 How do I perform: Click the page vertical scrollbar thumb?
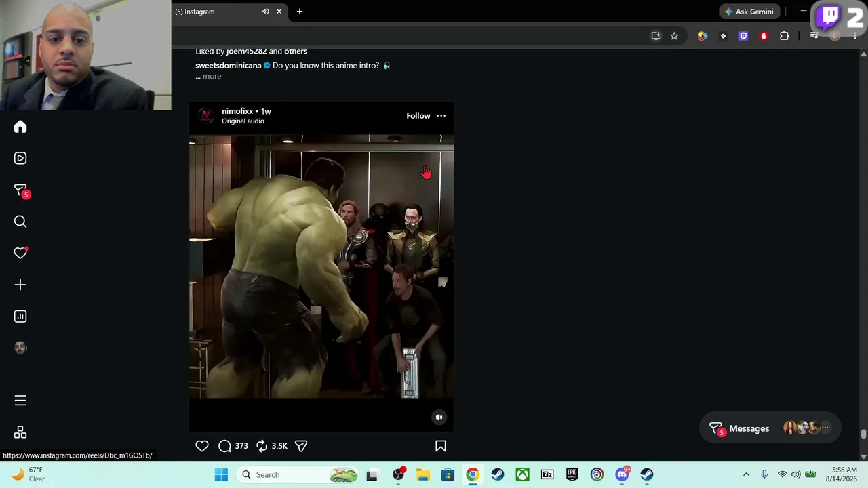[863, 434]
